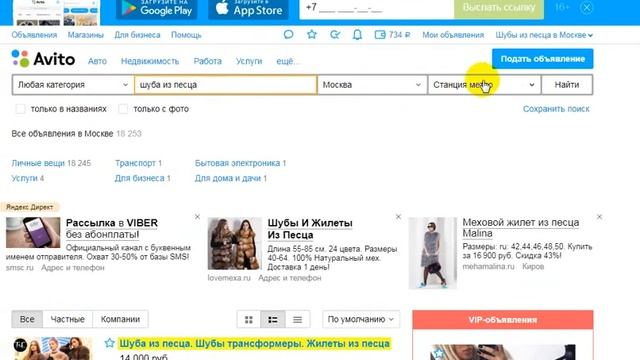Open 'Меховой жилет из песца Malina' ad
The width and height of the screenshot is (640, 360).
[520, 228]
